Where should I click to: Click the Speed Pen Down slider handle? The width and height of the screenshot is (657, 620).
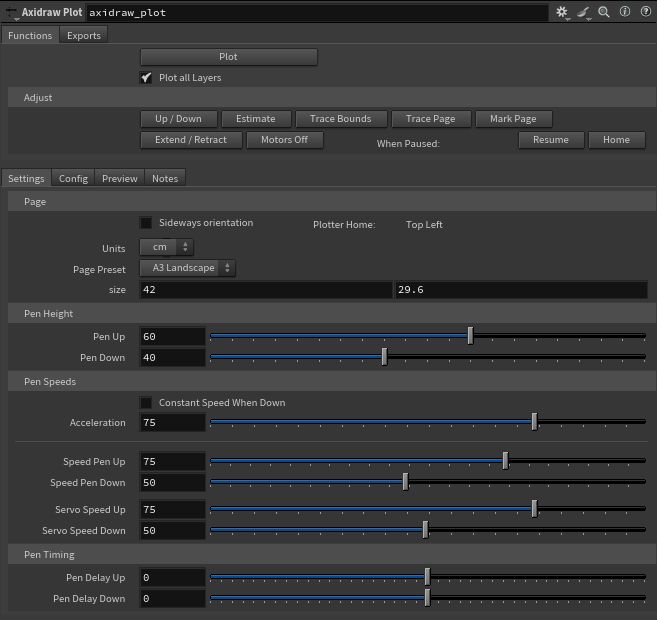(x=405, y=482)
